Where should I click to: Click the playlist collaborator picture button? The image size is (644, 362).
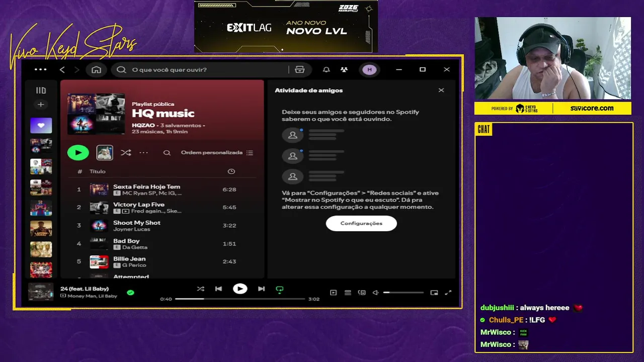pyautogui.click(x=105, y=152)
